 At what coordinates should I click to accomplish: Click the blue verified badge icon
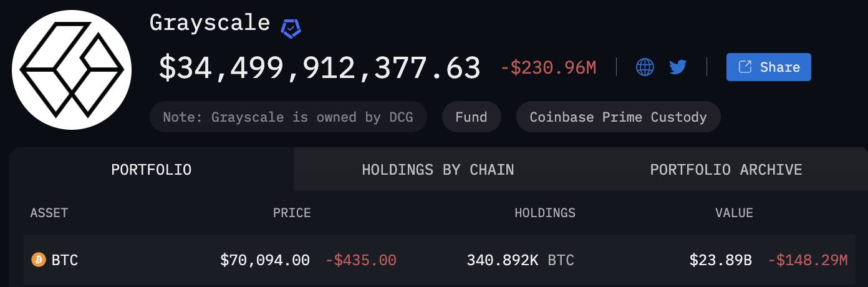coord(291,28)
